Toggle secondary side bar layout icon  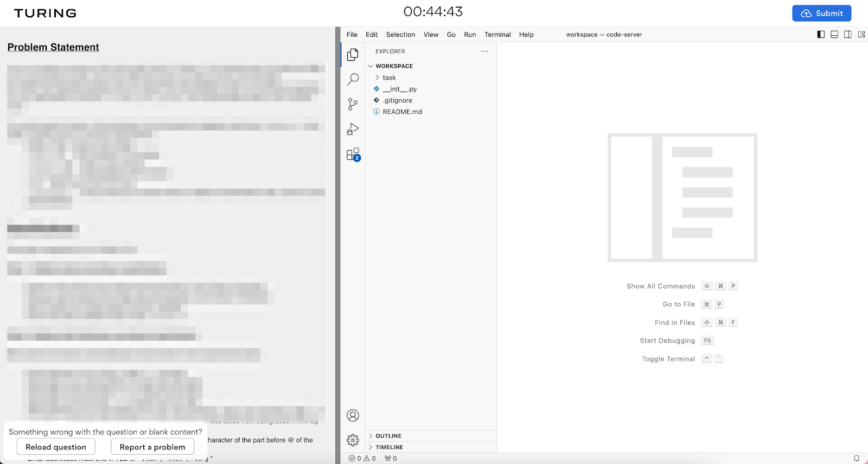tap(848, 34)
